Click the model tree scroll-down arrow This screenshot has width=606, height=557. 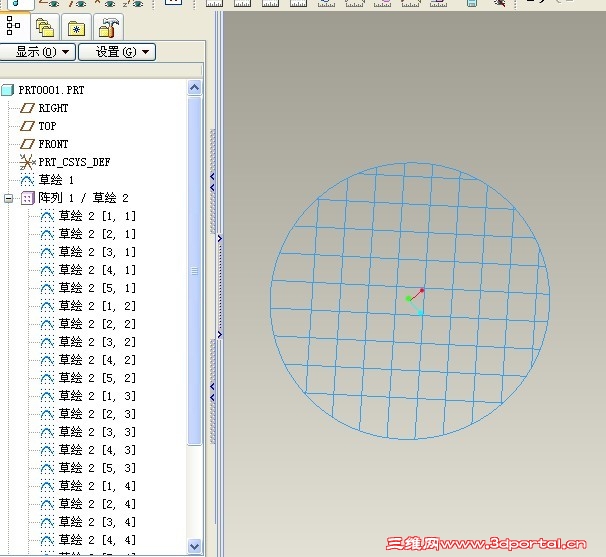click(x=194, y=546)
